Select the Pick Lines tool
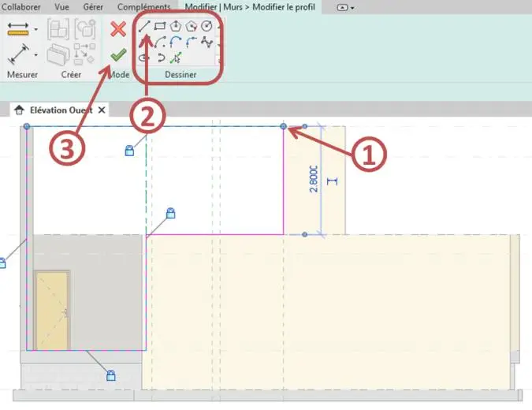Viewport: 532px width, 410px height. coord(176,58)
